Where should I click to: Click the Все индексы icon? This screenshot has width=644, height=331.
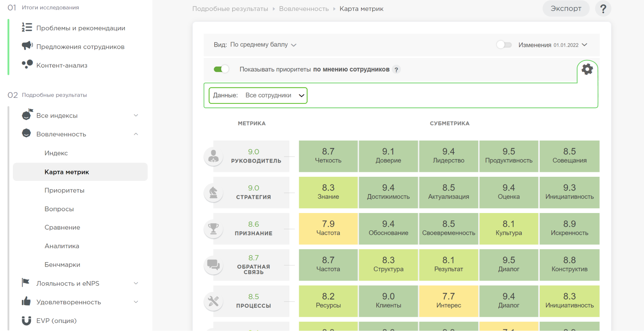click(27, 115)
